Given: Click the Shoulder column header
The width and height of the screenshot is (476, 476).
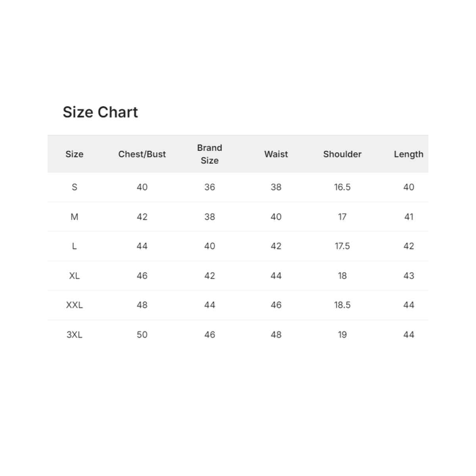Looking at the screenshot, I should coord(342,154).
